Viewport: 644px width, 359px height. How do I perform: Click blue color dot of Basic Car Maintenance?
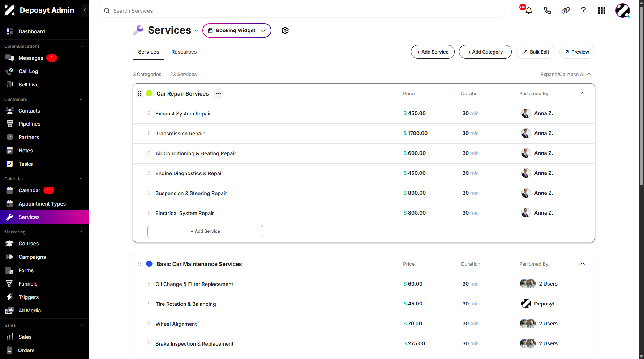(x=149, y=264)
